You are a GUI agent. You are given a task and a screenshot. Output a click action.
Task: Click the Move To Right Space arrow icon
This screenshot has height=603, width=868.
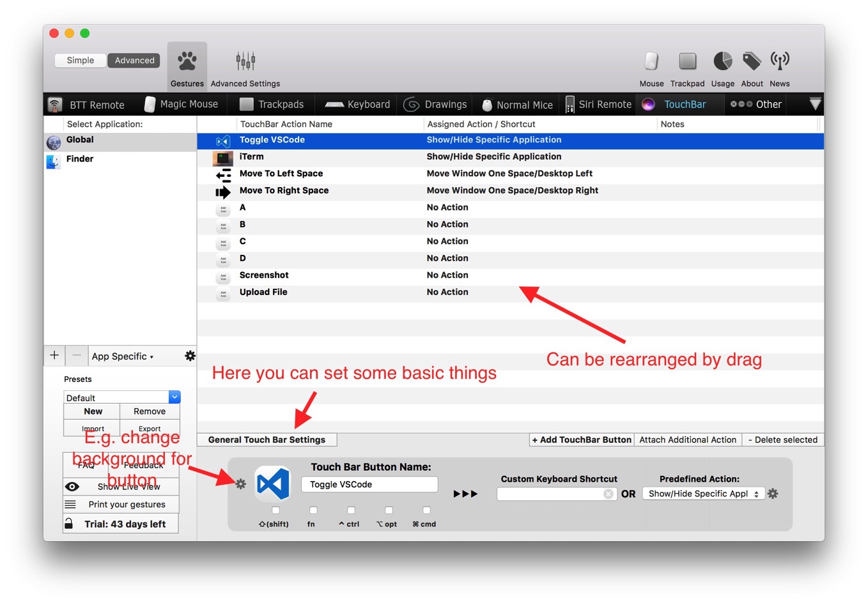223,192
